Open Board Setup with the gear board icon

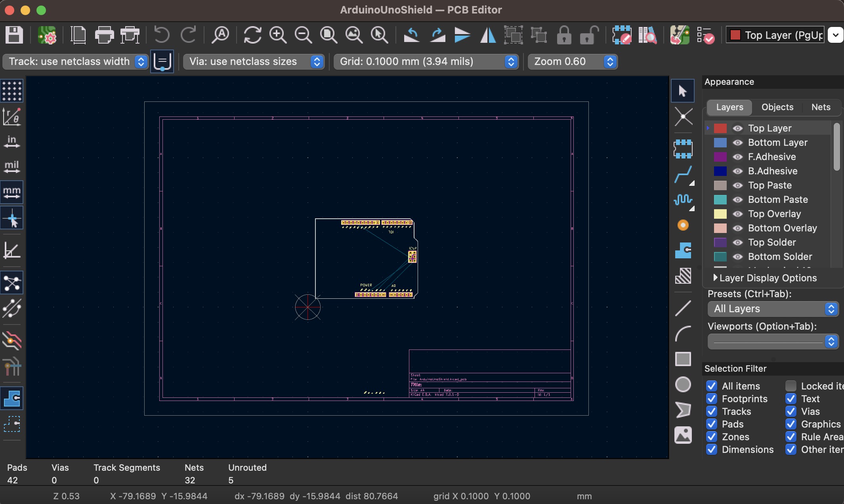coord(47,35)
